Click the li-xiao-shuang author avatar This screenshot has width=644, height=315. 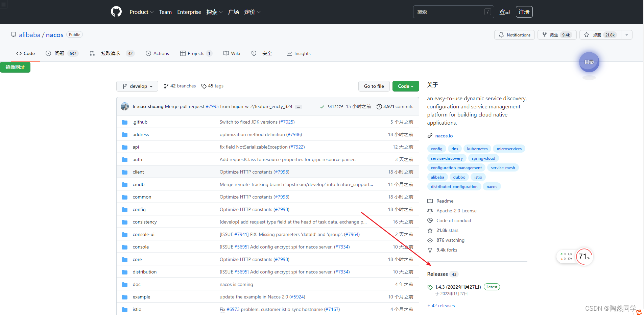tap(125, 106)
